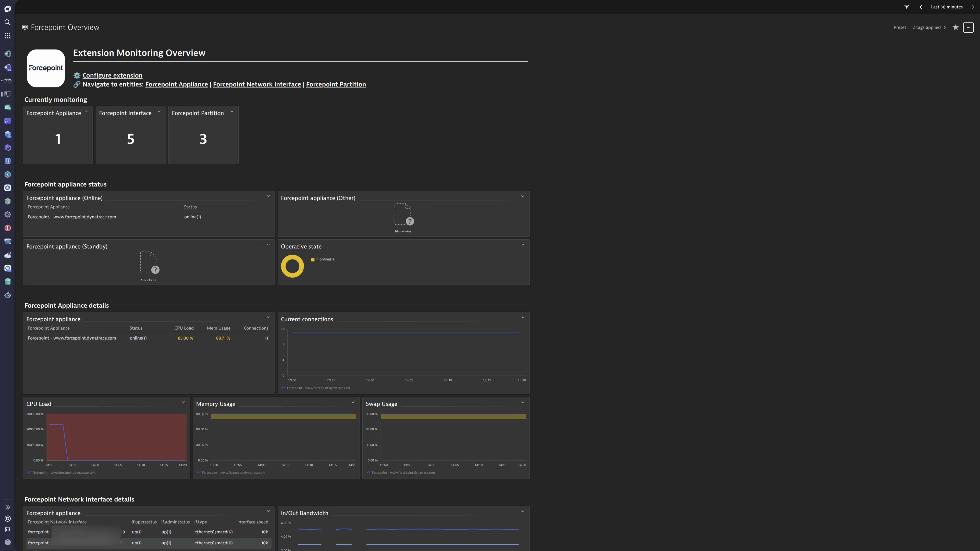Go to next timeframe arrow
The width and height of the screenshot is (980, 551).
[973, 7]
